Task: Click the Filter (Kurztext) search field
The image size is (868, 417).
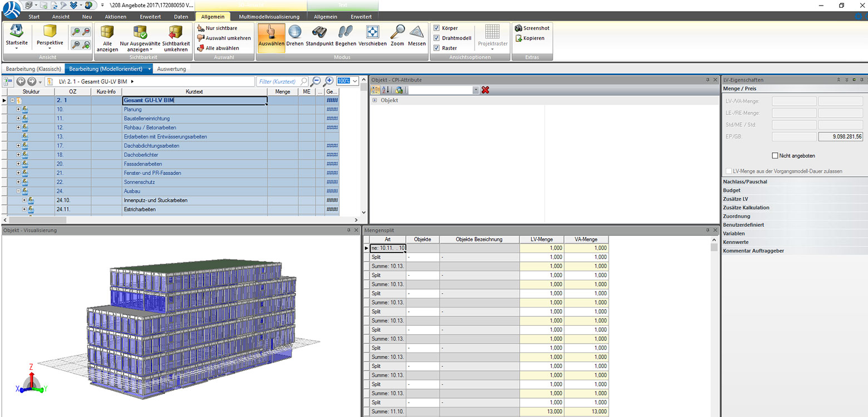Action: tap(278, 81)
